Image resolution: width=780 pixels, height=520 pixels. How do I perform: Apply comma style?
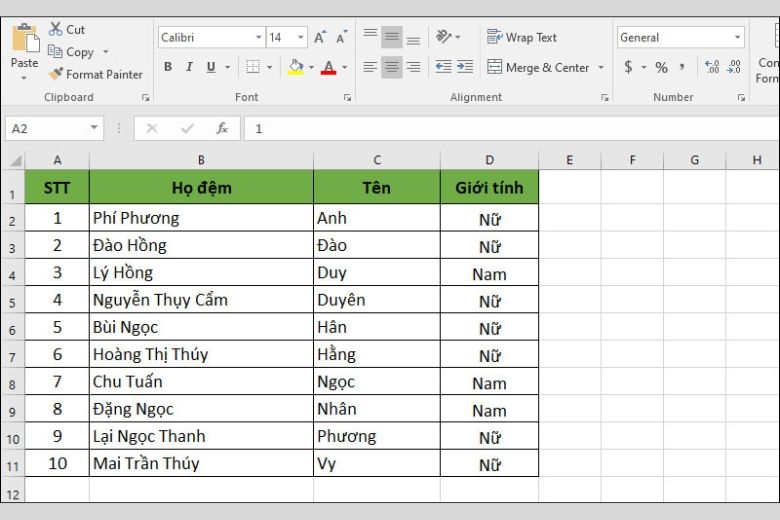[682, 67]
